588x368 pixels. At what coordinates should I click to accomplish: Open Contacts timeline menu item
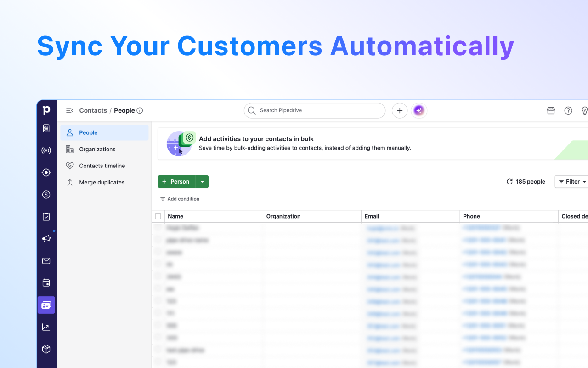click(105, 166)
